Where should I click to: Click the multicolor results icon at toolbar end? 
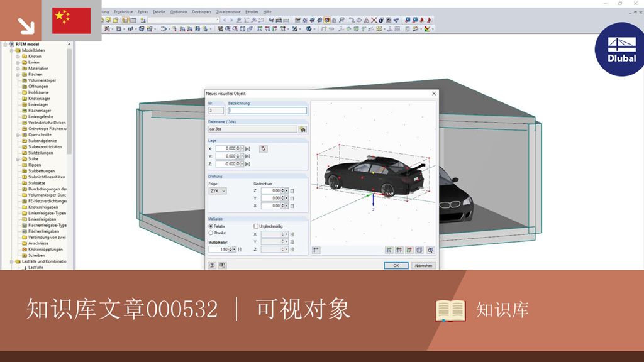point(427,29)
